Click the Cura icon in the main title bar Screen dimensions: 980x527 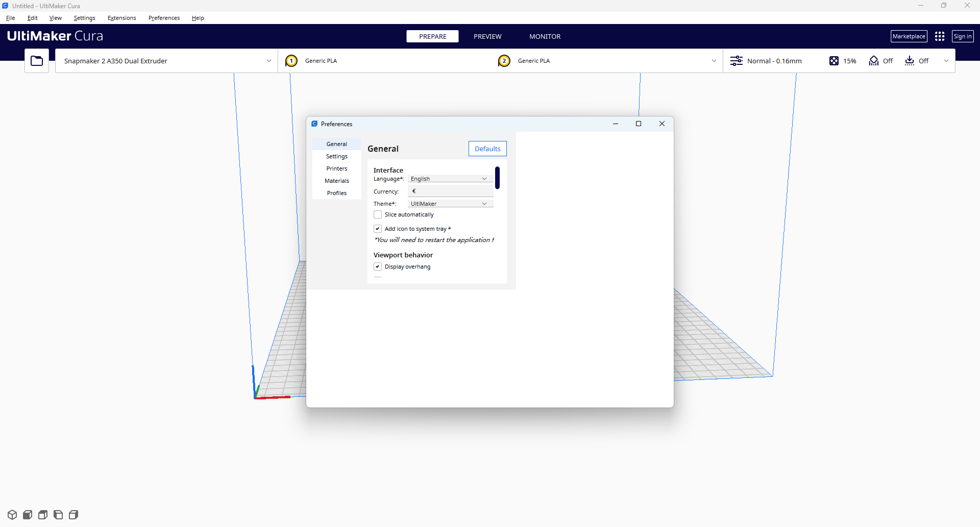(x=5, y=6)
